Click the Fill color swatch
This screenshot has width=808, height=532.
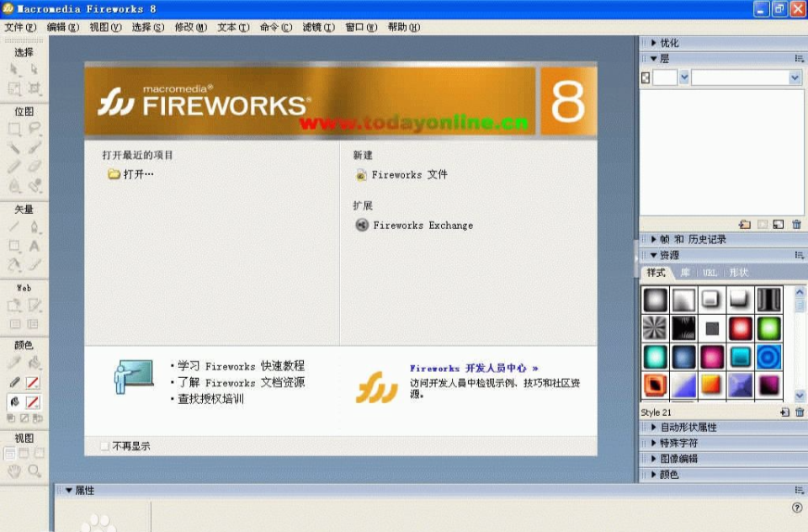point(33,402)
